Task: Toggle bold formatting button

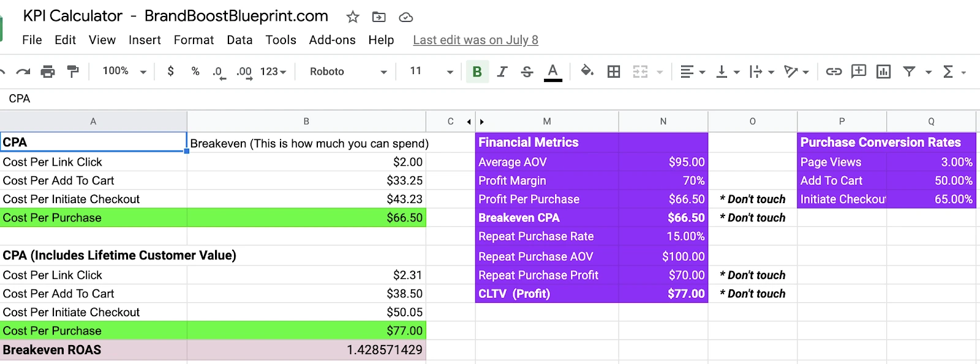Action: pos(477,72)
